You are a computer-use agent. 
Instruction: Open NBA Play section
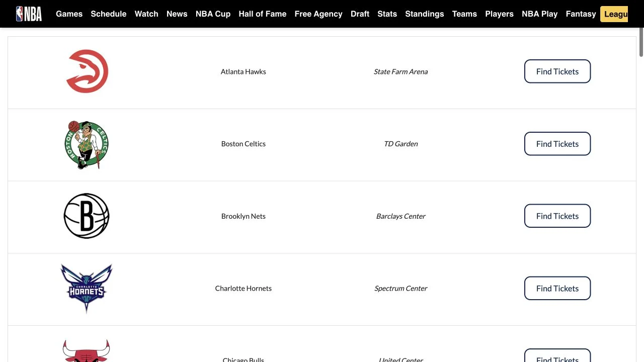(x=539, y=14)
